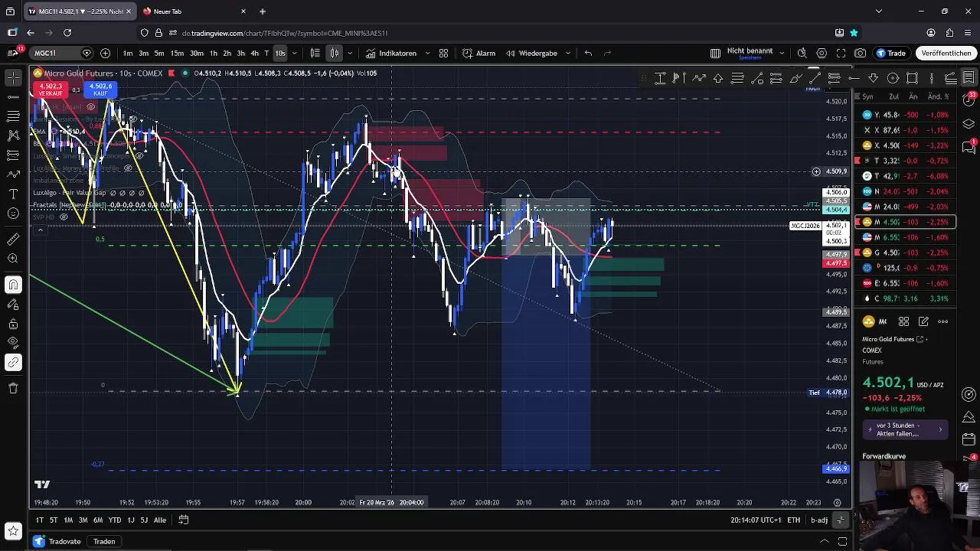Click the Trade button
980x551 pixels.
point(891,53)
